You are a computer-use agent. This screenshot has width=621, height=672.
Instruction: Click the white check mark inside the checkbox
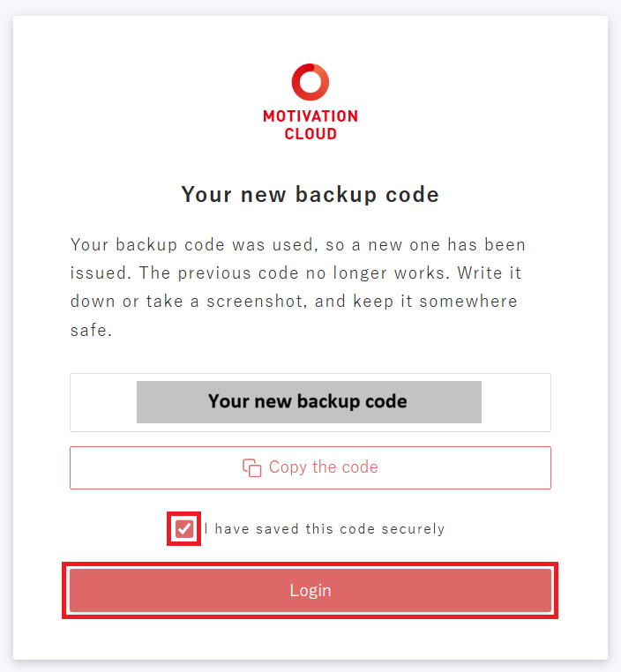184,529
